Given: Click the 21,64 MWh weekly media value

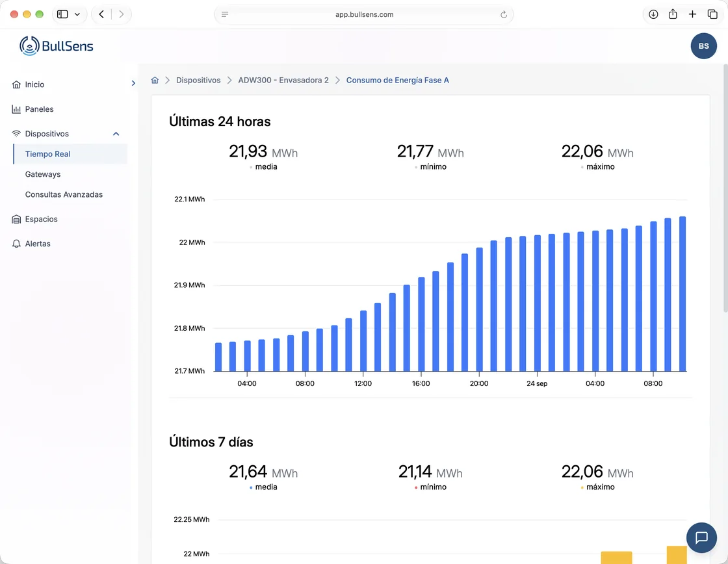Looking at the screenshot, I should pos(263,472).
